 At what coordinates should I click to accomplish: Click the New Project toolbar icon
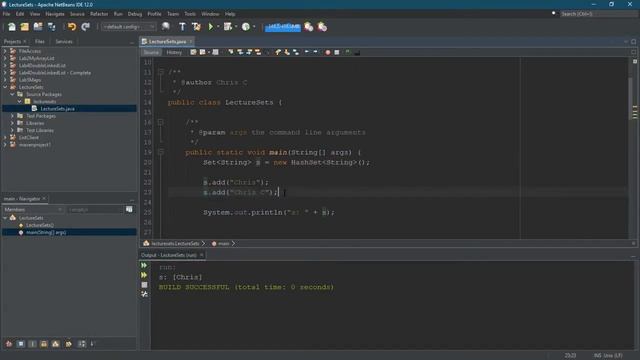coord(24,27)
